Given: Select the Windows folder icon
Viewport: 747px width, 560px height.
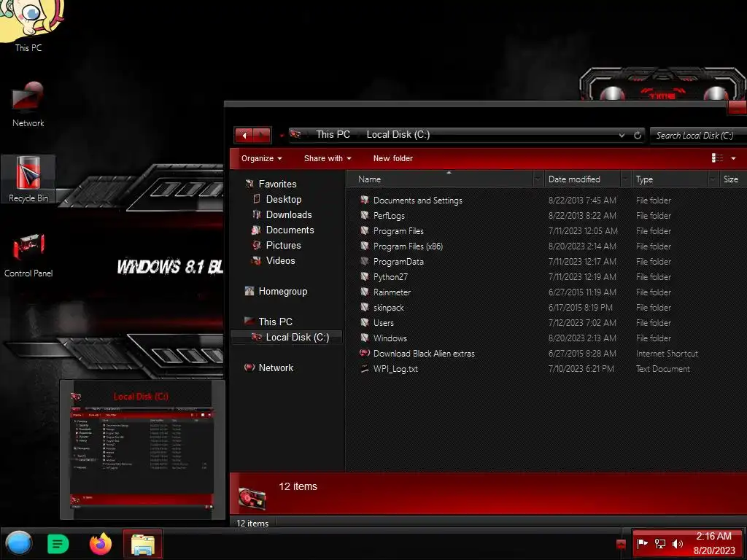Looking at the screenshot, I should [x=365, y=338].
